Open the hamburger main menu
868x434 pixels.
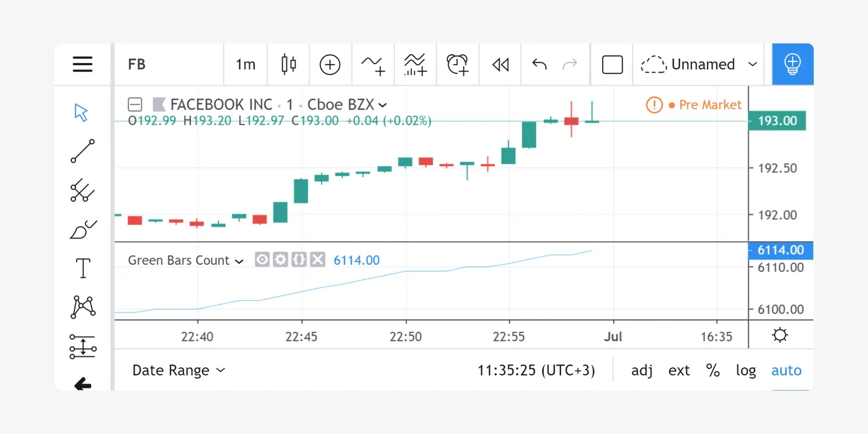pyautogui.click(x=82, y=64)
